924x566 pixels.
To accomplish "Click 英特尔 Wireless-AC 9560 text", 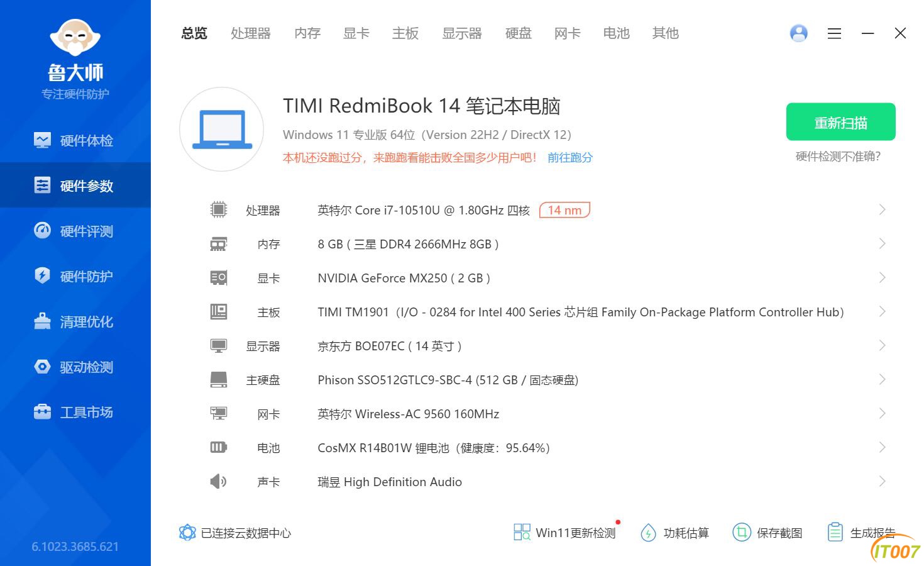I will (x=409, y=414).
